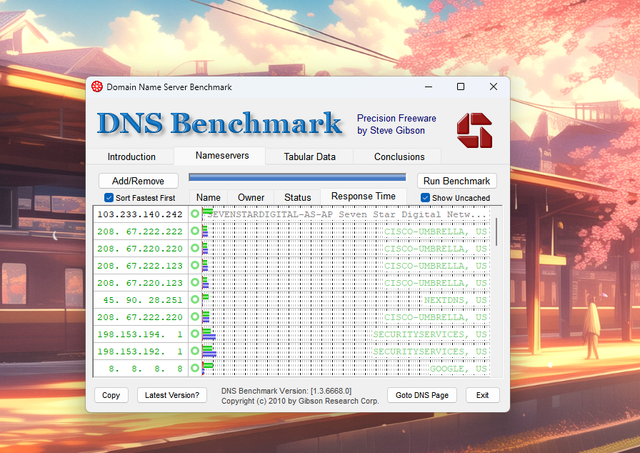
Task: Open the Introduction tab
Action: coord(131,157)
